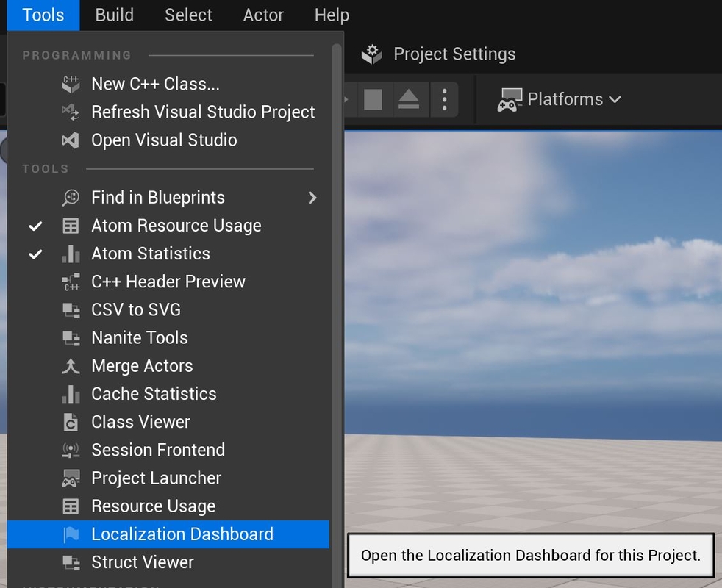This screenshot has width=722, height=588.
Task: Click the Stop playback button
Action: (x=373, y=99)
